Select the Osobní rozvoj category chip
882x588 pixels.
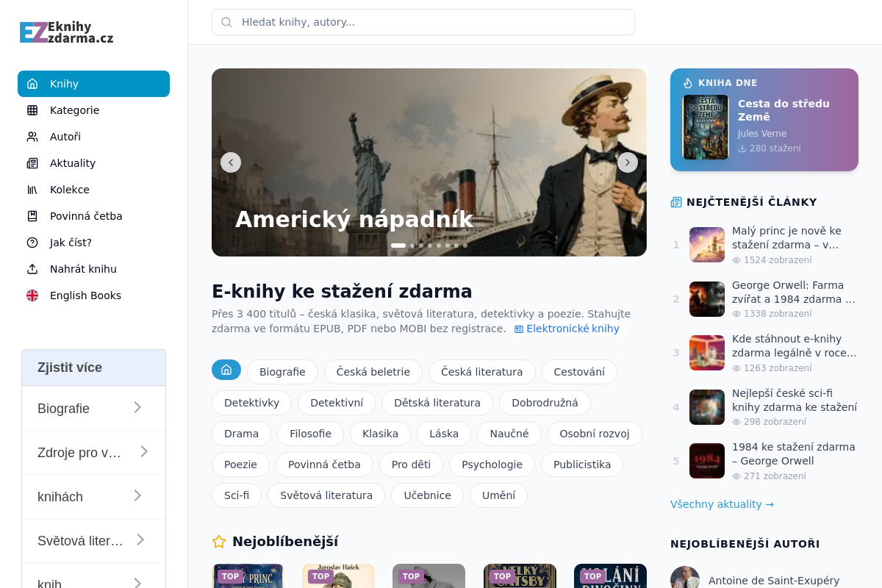pyautogui.click(x=595, y=434)
